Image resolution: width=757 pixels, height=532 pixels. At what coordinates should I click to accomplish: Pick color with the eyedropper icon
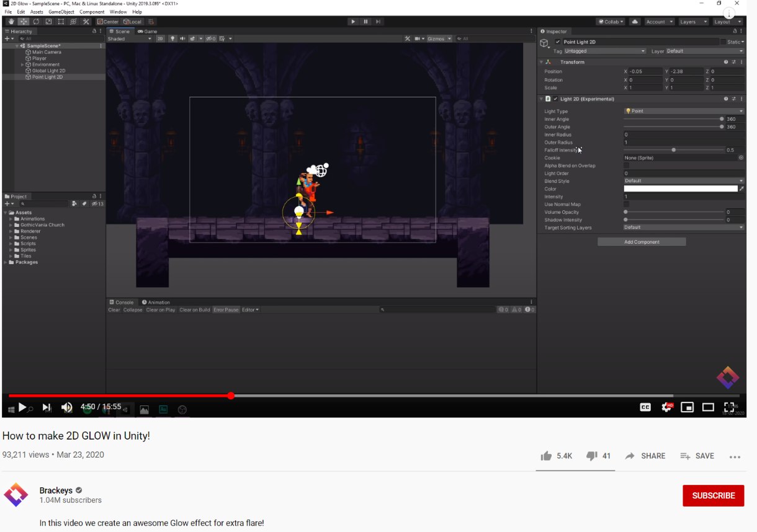[741, 188]
